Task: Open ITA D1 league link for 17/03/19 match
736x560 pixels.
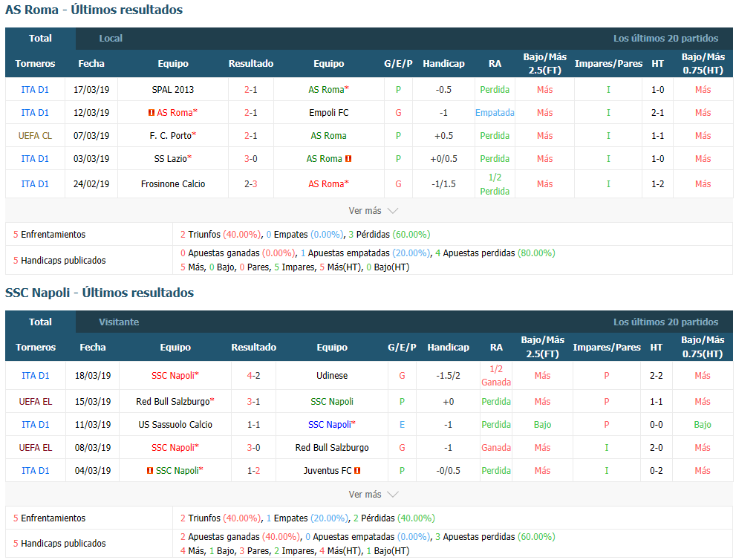Action: 35,90
